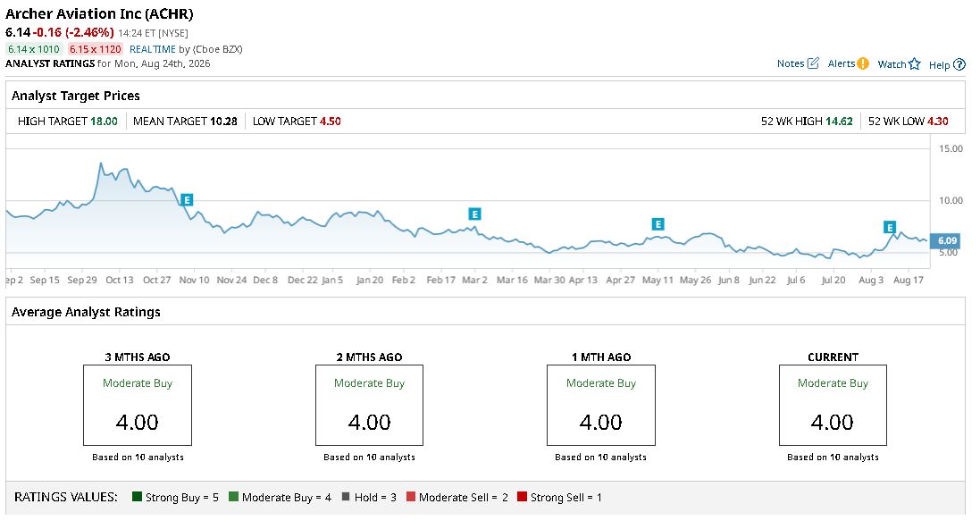Viewport: 980px width, 529px height.
Task: Click the green Moderate Buy legend swatch
Action: point(234,497)
